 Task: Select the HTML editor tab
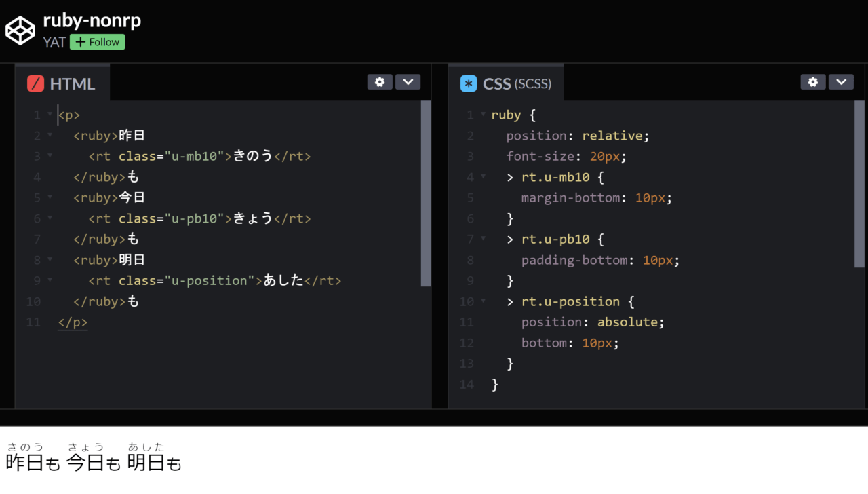click(62, 83)
